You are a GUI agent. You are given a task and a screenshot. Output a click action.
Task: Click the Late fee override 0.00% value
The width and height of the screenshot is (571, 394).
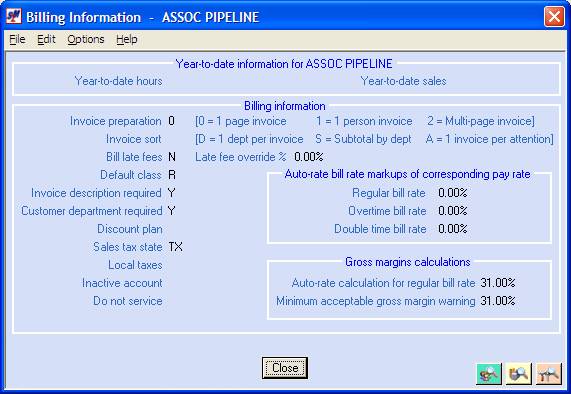(309, 157)
